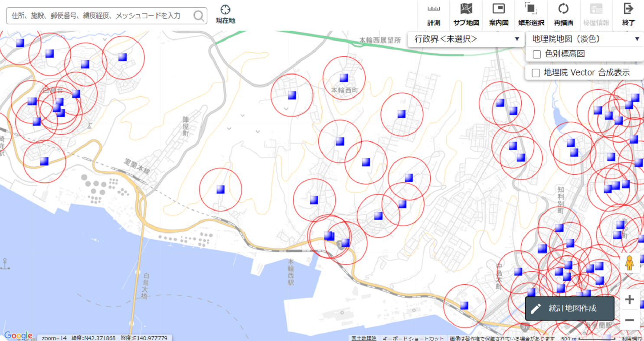
Task: Open the 案内図 guide map
Action: (x=498, y=9)
